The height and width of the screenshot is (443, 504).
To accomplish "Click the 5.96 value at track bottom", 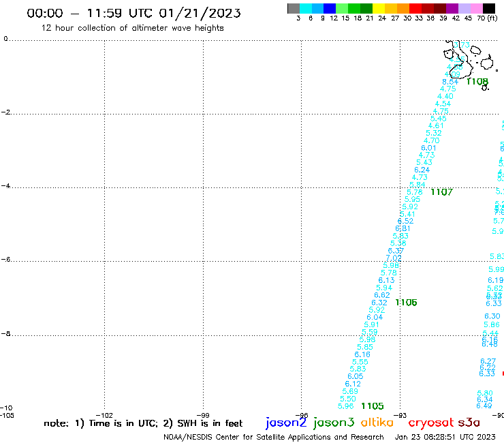I will coord(346,406).
